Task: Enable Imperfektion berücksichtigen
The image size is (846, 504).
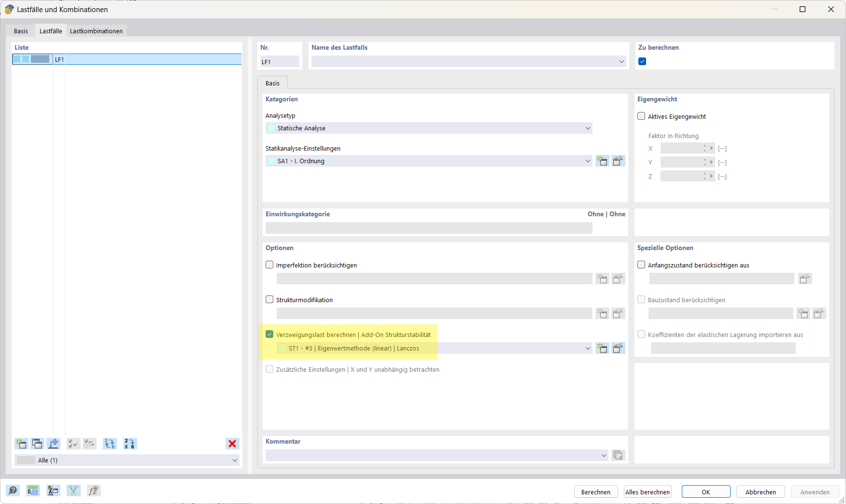Action: pyautogui.click(x=269, y=265)
